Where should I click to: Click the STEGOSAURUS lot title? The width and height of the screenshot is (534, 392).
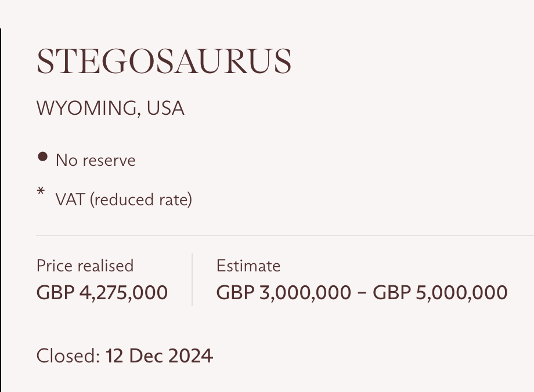[x=164, y=61]
